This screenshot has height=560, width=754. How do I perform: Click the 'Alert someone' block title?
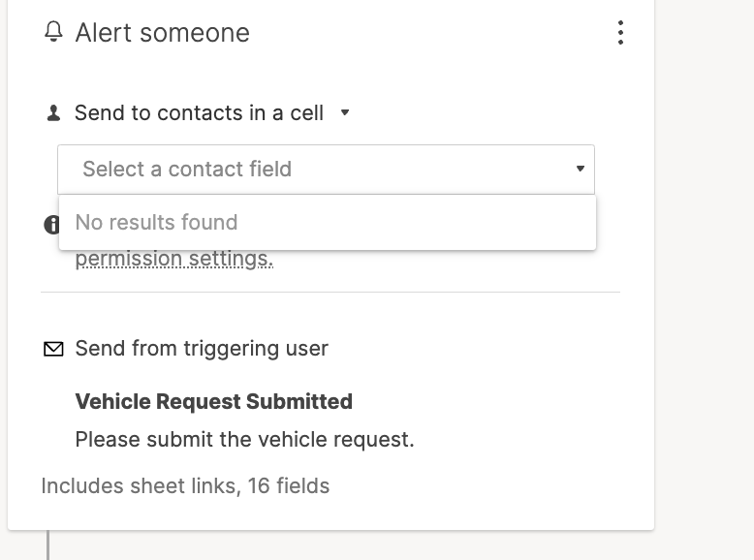tap(163, 33)
